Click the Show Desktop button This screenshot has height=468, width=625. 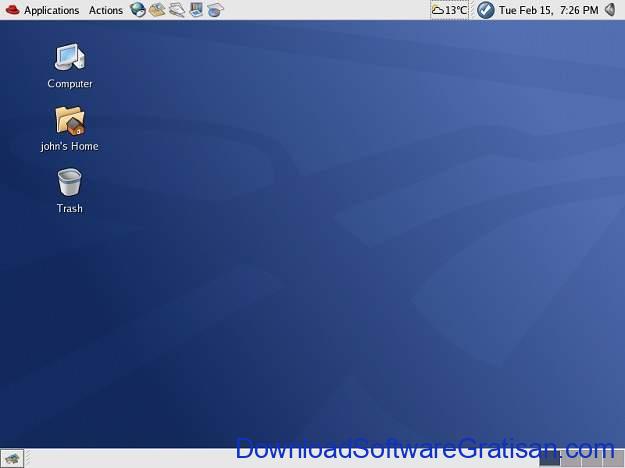coord(12,458)
